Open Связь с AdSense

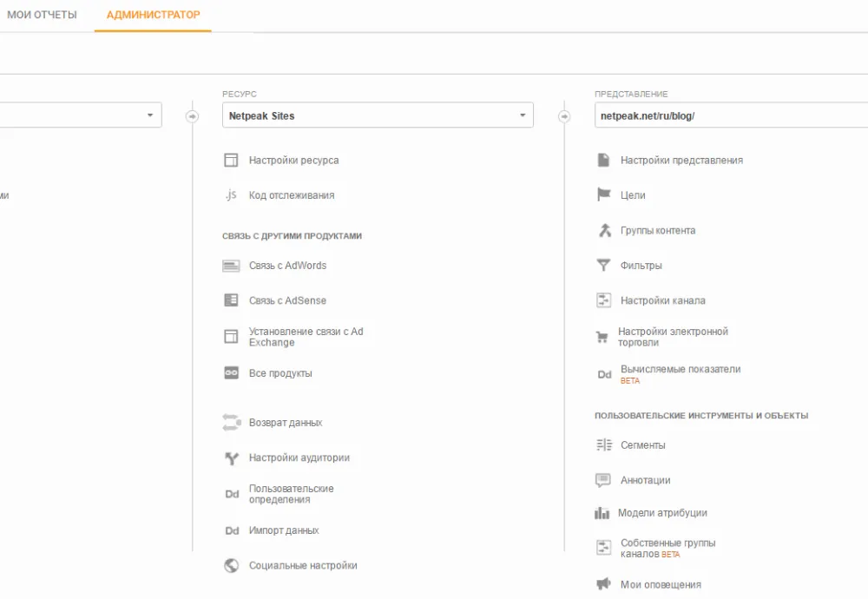coord(287,300)
